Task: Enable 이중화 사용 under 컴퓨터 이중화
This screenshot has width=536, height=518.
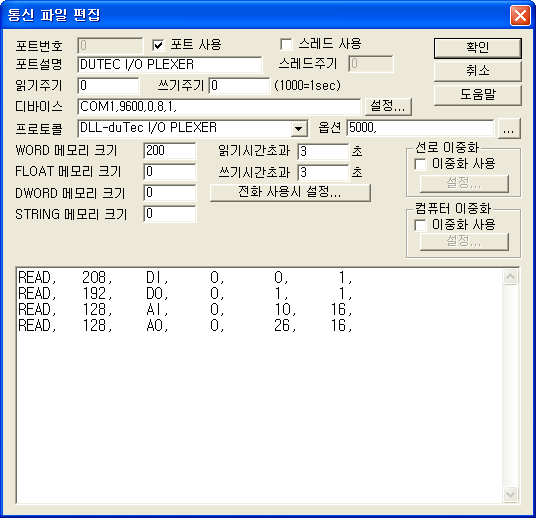Action: pos(420,225)
